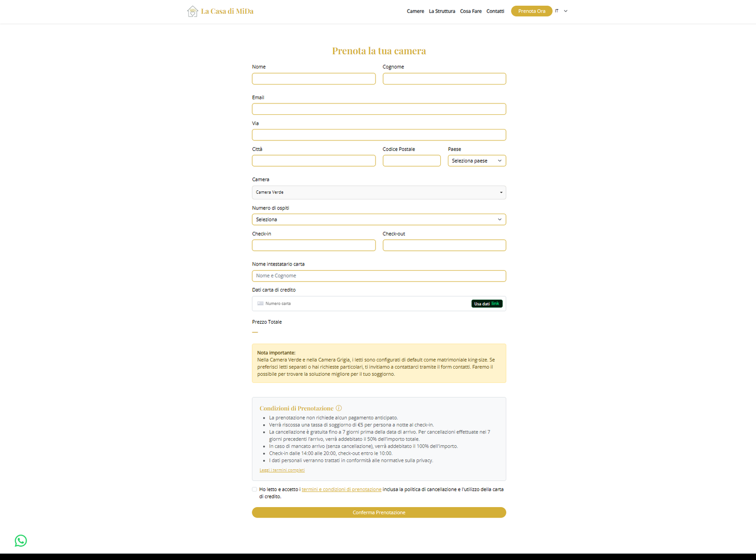756x560 pixels.
Task: Check the terms and conditions acceptance box
Action: [254, 489]
